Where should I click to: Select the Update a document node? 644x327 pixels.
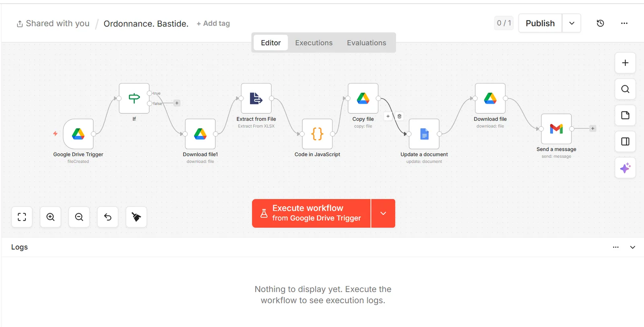424,134
